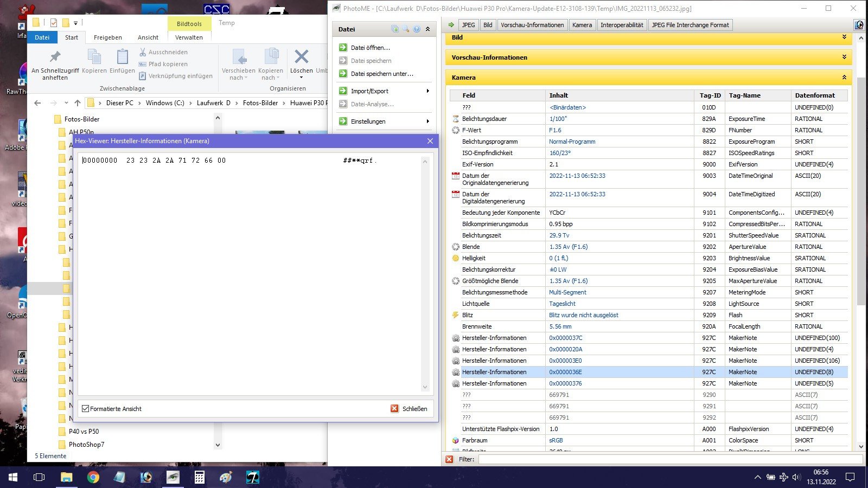This screenshot has height=488, width=868.
Task: Click the stacked windows icon in Datei header
Action: (x=395, y=29)
